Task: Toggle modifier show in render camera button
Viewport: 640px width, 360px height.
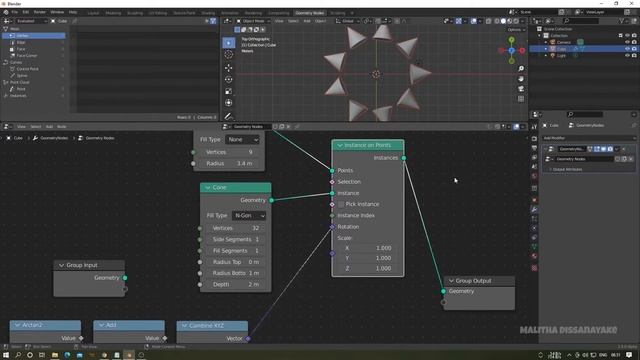Action: coord(610,149)
